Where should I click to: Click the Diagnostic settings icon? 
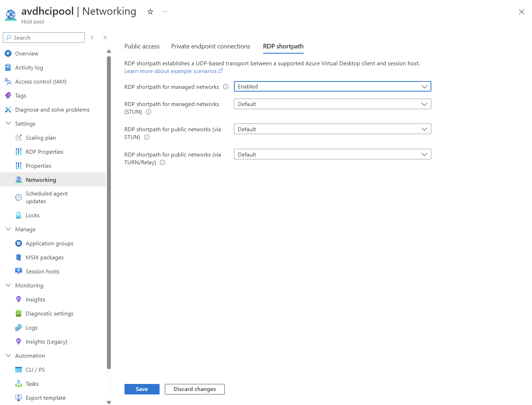click(19, 313)
